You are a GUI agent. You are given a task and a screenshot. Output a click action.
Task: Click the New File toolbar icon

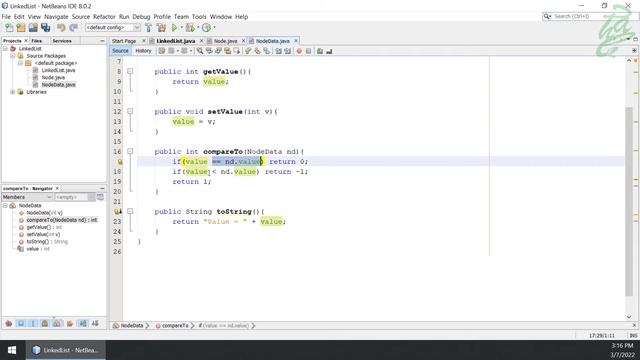point(9,28)
